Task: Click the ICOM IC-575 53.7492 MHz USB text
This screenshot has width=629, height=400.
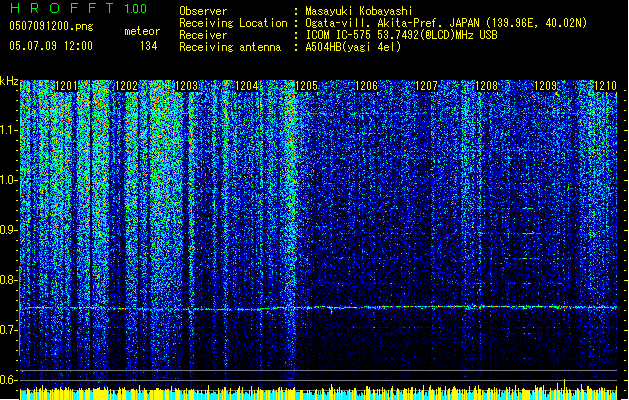Action: pos(401,35)
